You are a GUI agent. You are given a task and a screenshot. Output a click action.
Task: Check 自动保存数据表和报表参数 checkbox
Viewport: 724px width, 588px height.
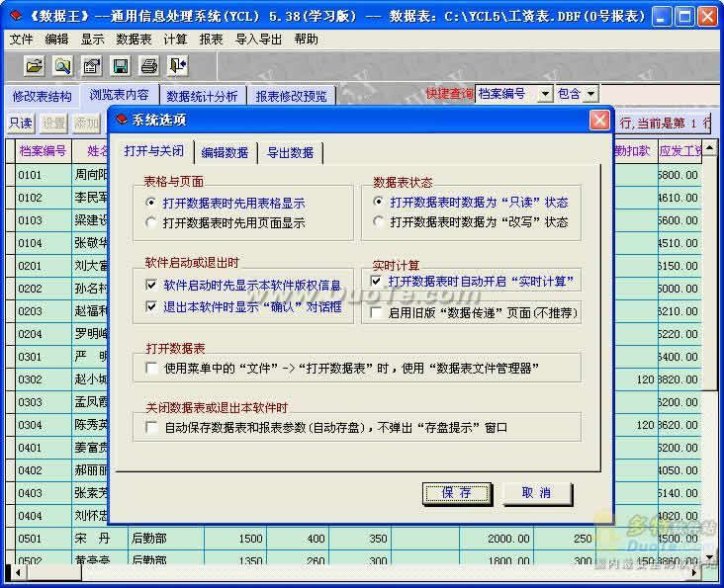151,428
